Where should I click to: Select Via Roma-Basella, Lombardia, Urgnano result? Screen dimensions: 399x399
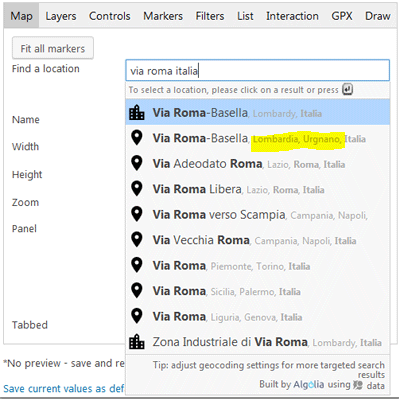pos(257,138)
